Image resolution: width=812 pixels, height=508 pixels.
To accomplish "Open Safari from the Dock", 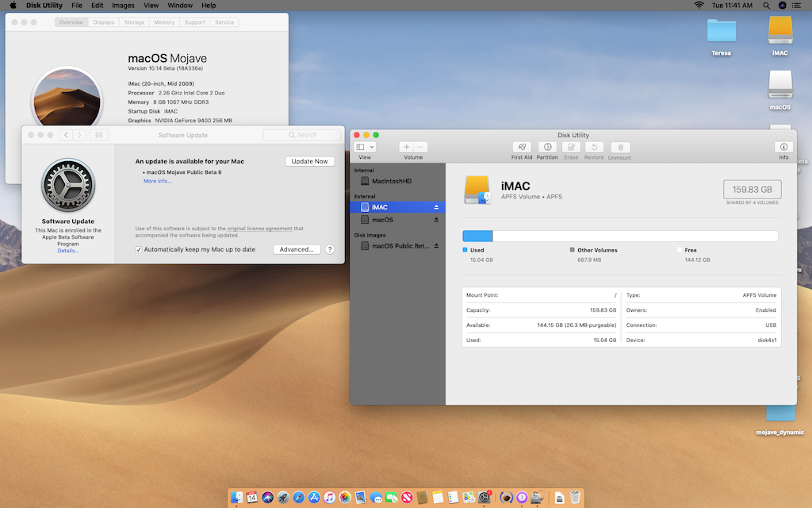I will pos(299,498).
